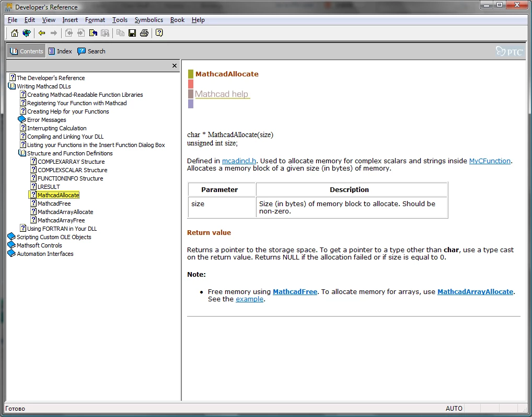Follow the Mathcad help link
Screen dimensions: 532x417
(222, 94)
